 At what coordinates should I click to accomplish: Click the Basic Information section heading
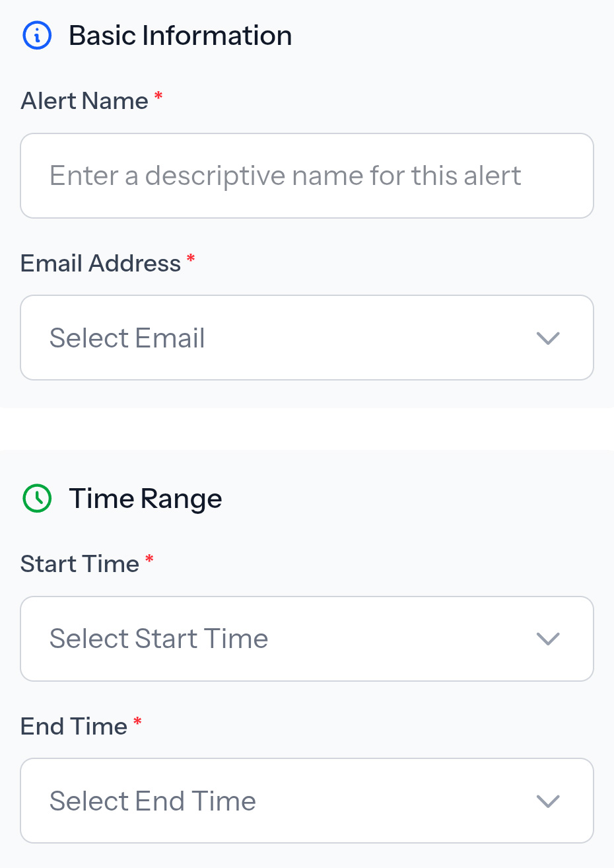pyautogui.click(x=180, y=36)
